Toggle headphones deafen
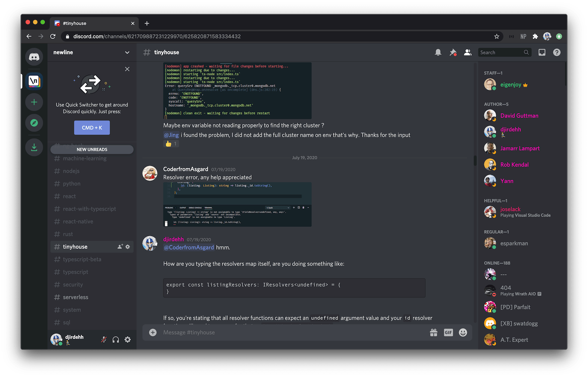The image size is (588, 377). (x=116, y=340)
